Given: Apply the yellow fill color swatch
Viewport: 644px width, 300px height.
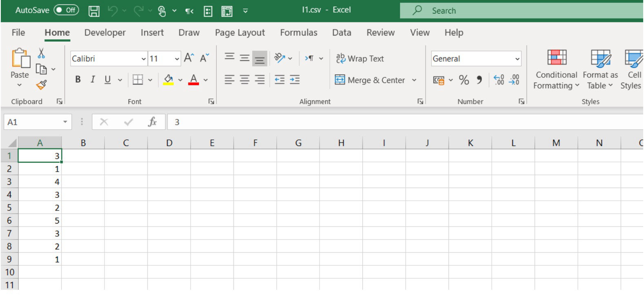Looking at the screenshot, I should click(168, 80).
